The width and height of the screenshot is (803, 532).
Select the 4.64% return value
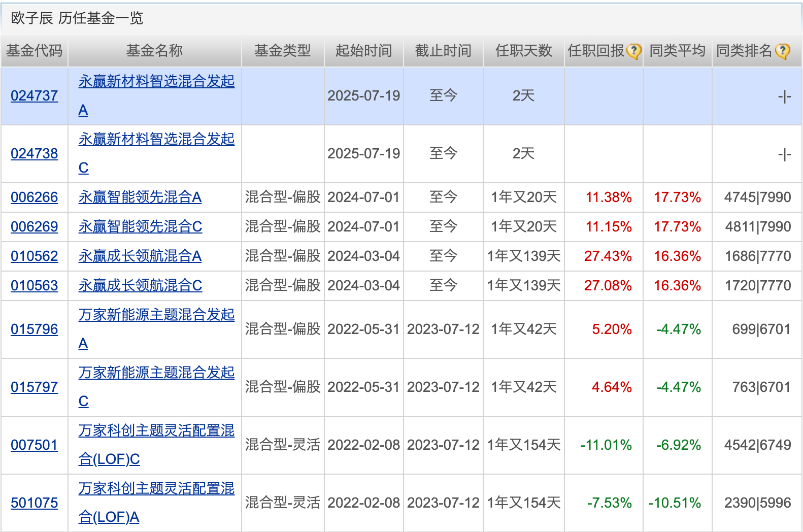coord(612,387)
